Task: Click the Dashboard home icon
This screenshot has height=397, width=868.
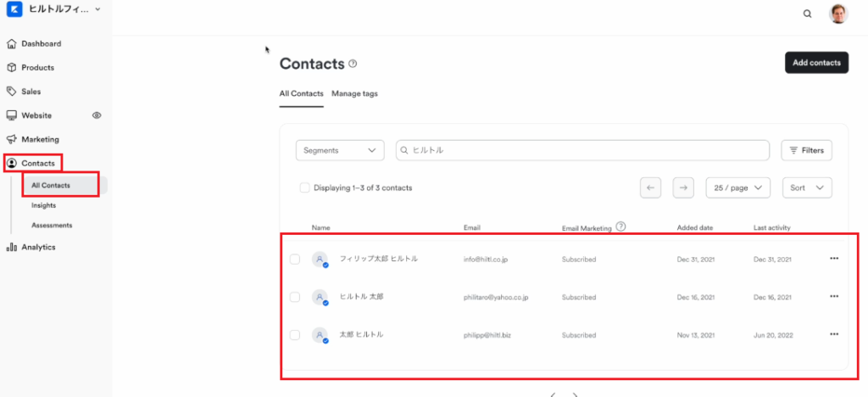Action: 11,44
